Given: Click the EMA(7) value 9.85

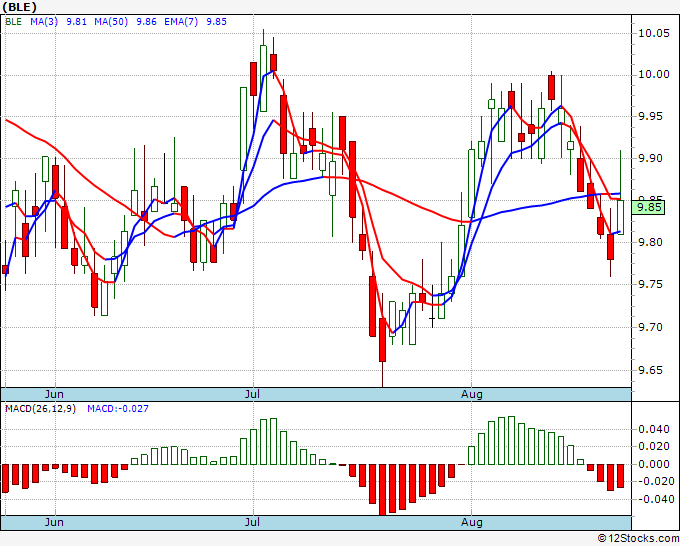Looking at the screenshot, I should (216, 22).
